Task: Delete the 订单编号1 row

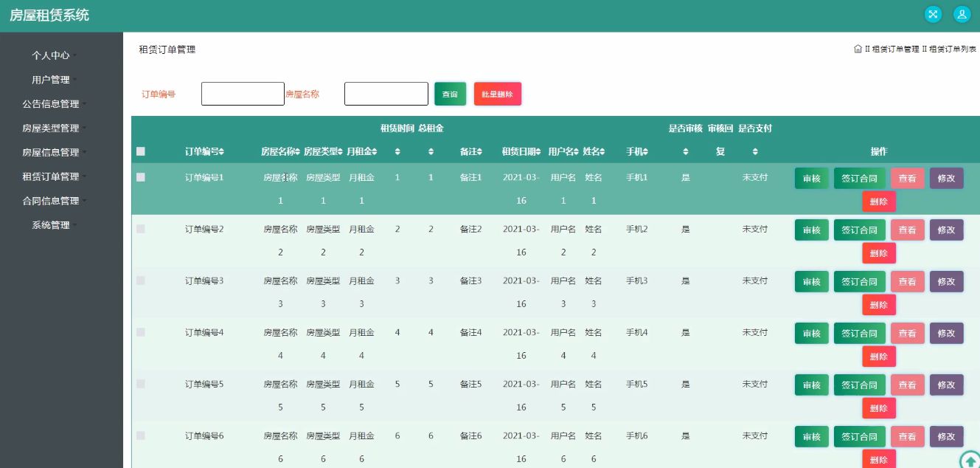Action: (x=879, y=202)
